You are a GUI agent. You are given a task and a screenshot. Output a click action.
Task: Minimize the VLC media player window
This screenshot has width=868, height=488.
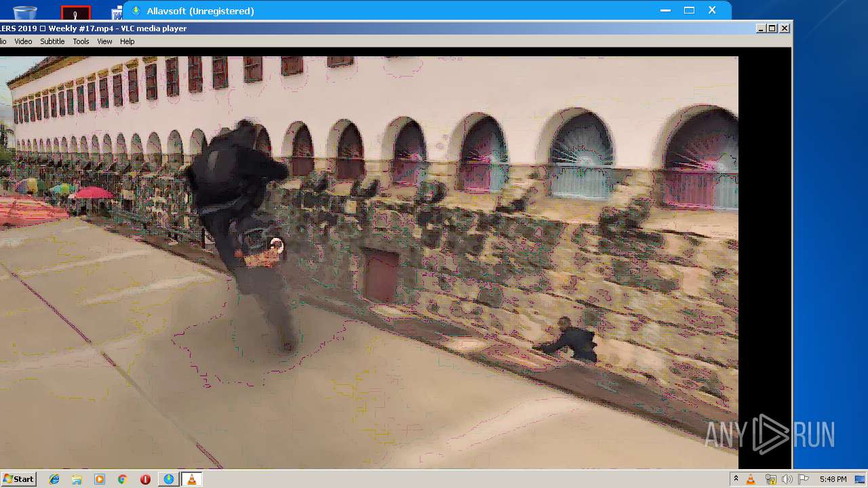761,28
